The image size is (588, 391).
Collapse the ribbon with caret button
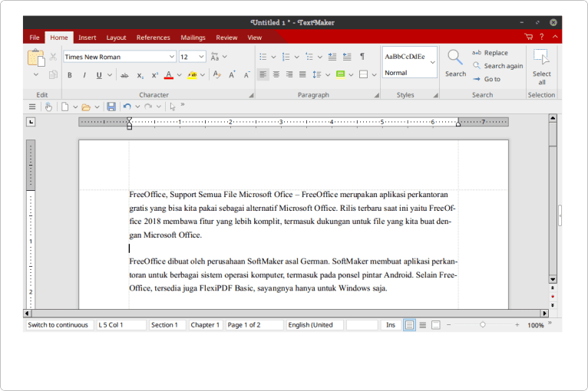point(555,37)
